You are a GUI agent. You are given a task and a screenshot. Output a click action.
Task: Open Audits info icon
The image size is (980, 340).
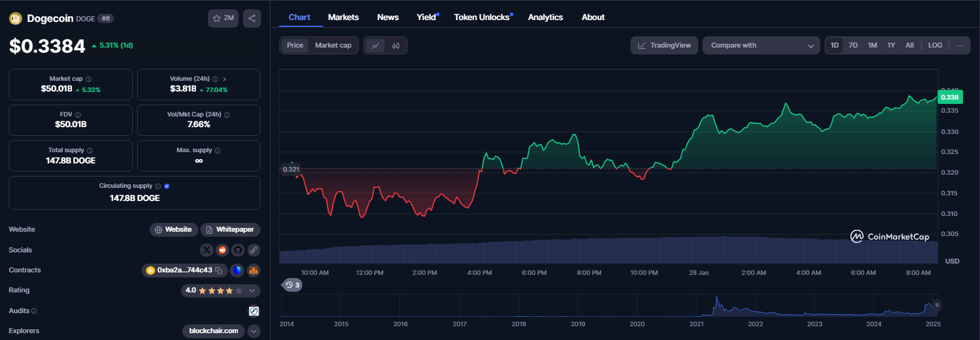pyautogui.click(x=34, y=311)
